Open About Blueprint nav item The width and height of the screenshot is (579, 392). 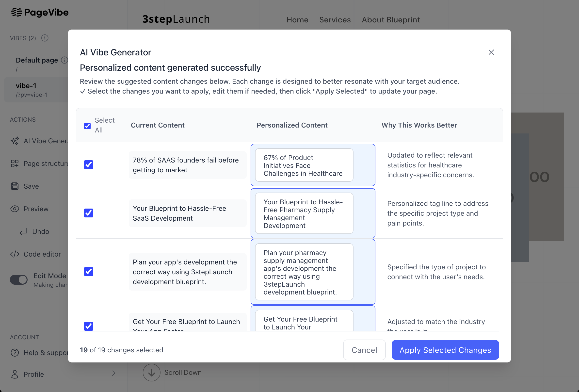tap(391, 20)
